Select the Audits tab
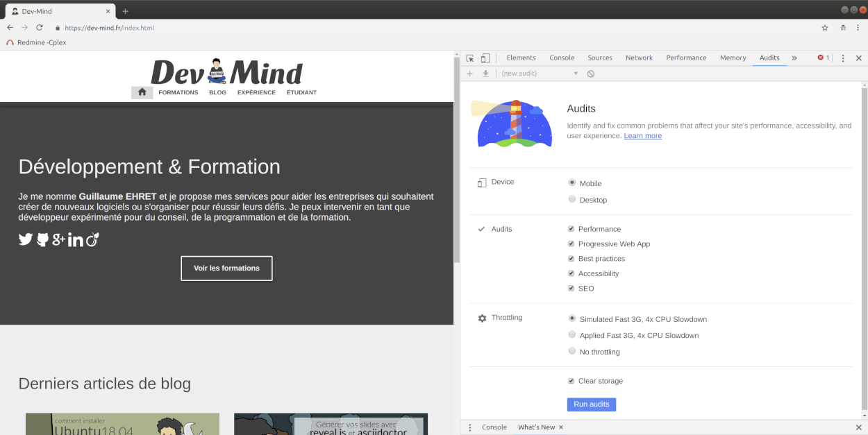 pyautogui.click(x=769, y=58)
